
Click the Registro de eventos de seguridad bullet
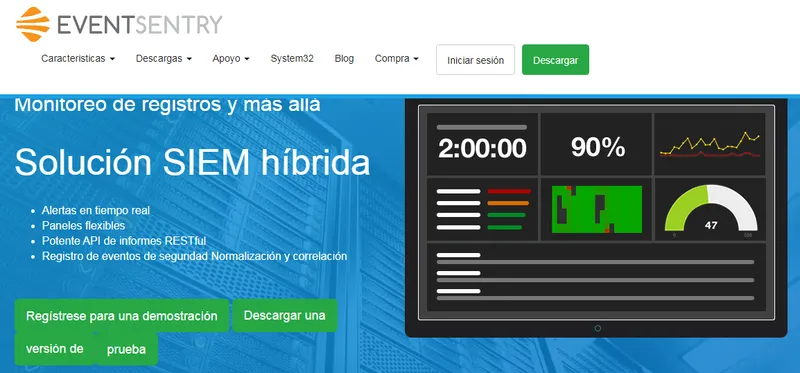click(194, 256)
